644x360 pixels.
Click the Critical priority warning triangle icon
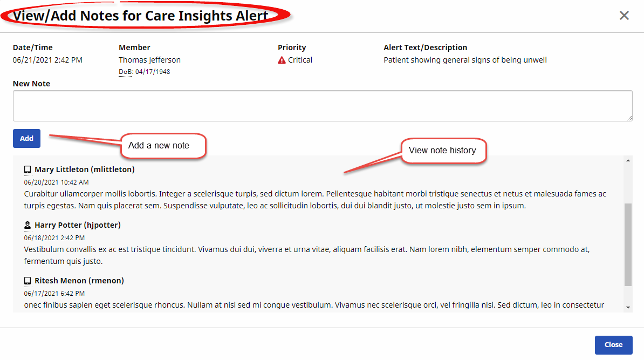[x=282, y=60]
